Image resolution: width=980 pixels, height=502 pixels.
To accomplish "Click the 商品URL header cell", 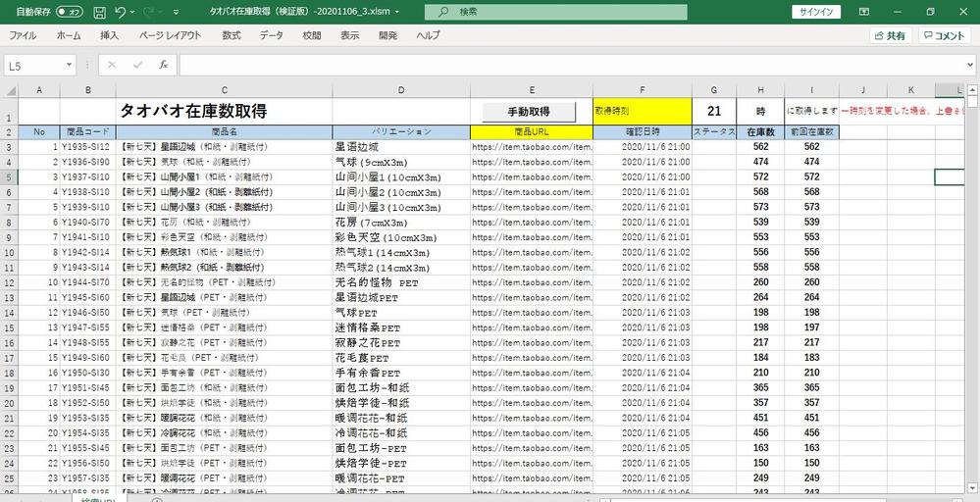I will [x=532, y=131].
